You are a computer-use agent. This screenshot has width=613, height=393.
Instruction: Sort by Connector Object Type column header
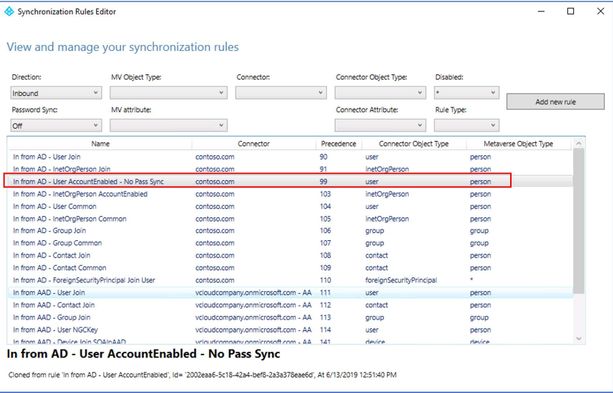tap(414, 144)
